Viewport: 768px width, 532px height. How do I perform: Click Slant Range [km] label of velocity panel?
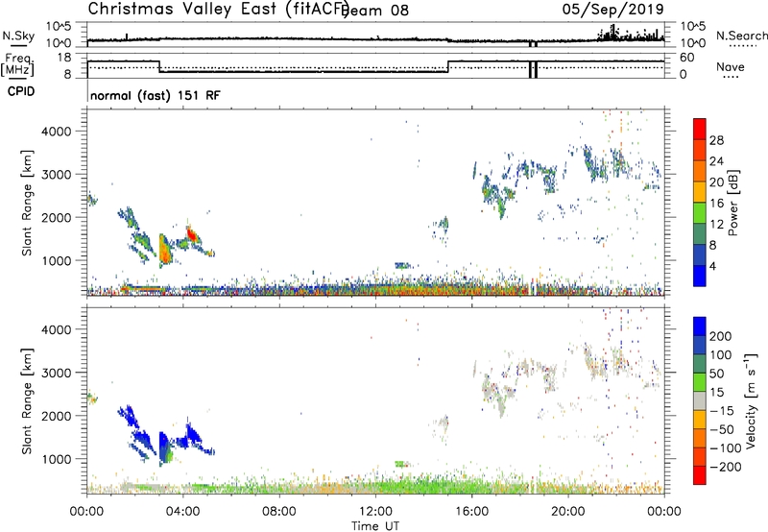(x=27, y=401)
